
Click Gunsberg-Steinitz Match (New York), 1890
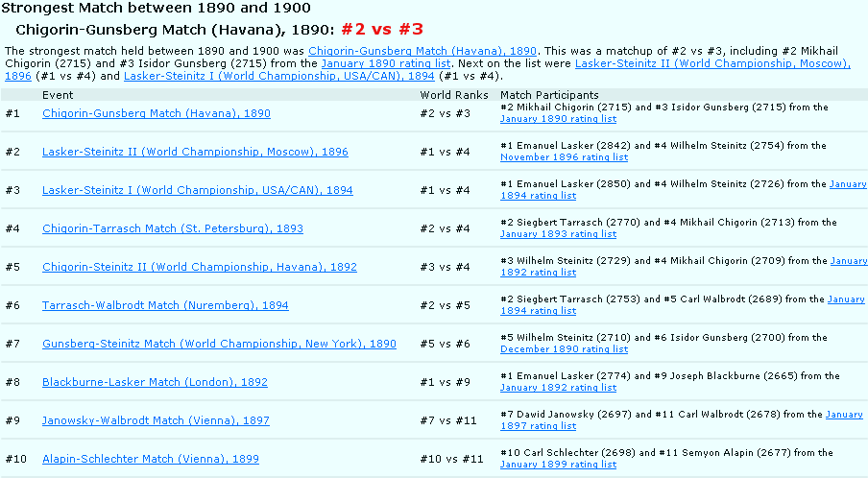point(219,344)
